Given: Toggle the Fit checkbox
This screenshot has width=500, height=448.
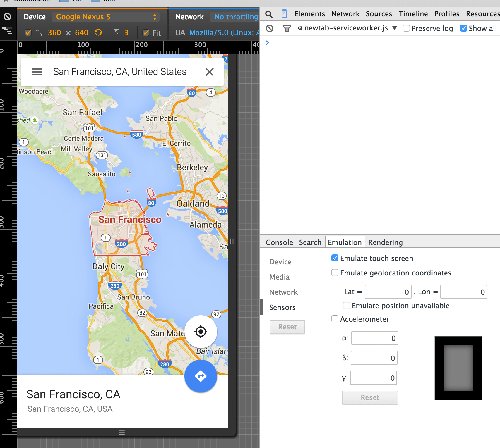Looking at the screenshot, I should click(146, 33).
